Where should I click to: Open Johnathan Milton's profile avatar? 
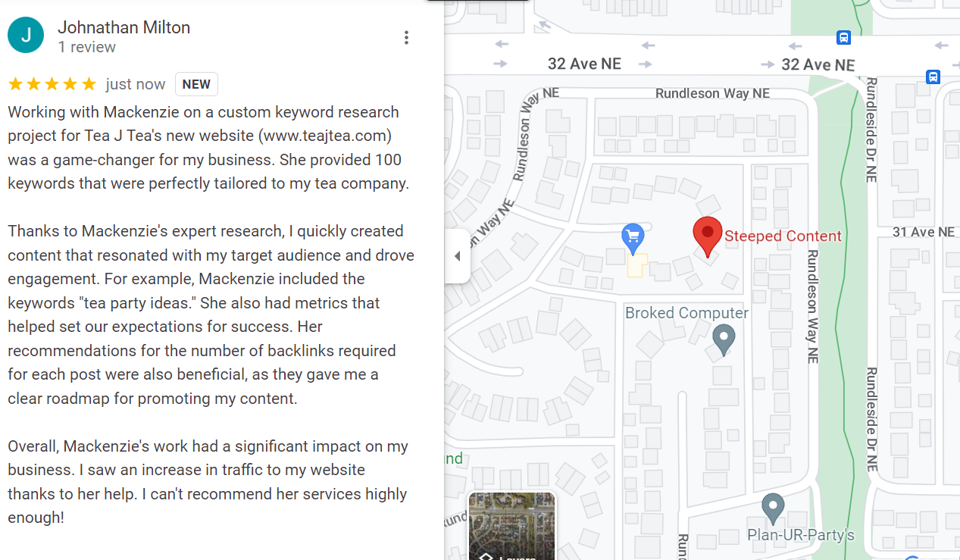tap(26, 35)
